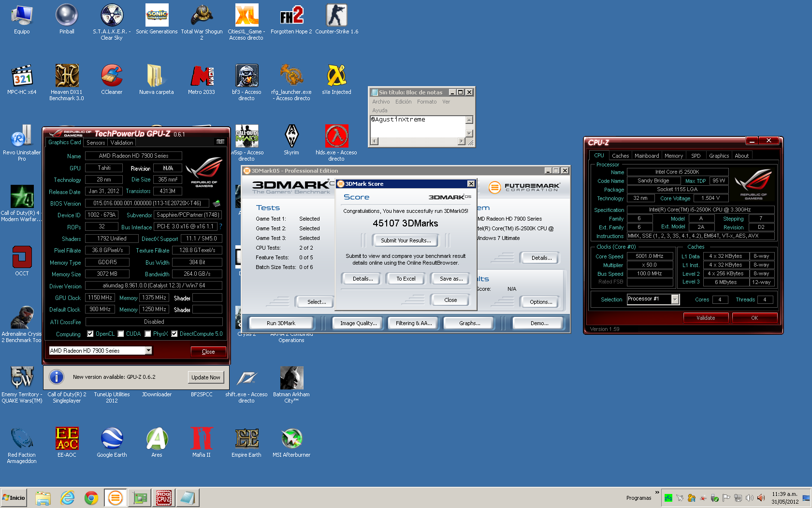Close the 3DMark Score dialog via Close button

click(450, 300)
